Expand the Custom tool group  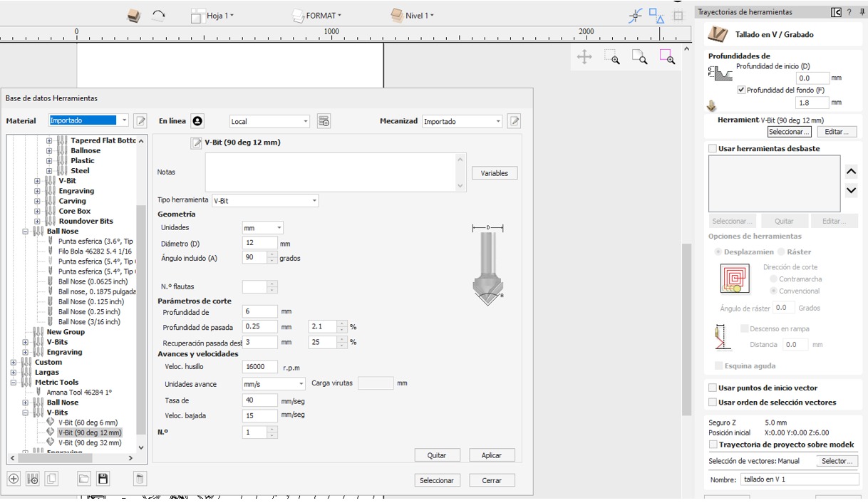coord(13,362)
